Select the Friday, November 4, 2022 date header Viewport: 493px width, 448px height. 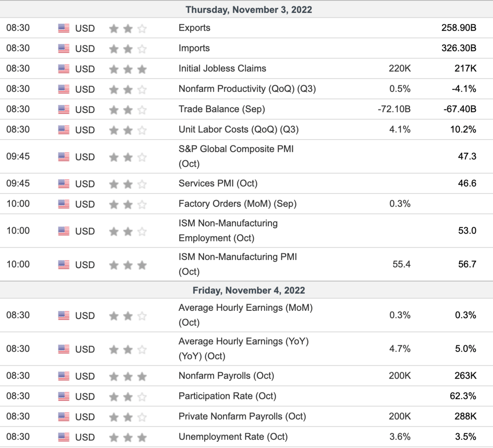tap(249, 290)
